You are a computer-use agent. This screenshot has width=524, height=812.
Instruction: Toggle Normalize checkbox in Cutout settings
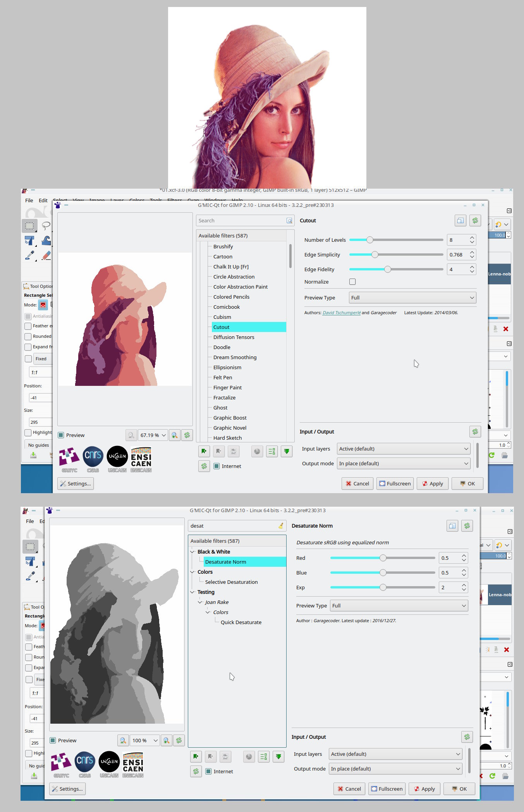pyautogui.click(x=352, y=282)
